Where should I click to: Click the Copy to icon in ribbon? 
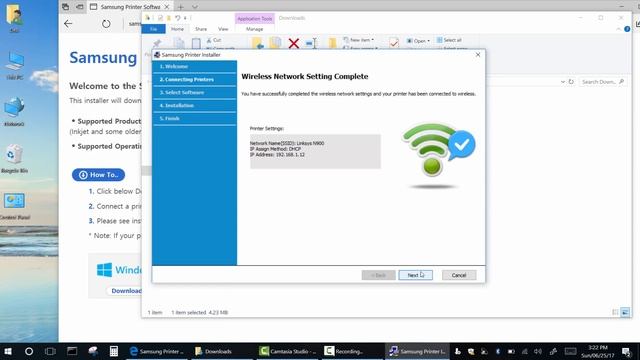275,43
